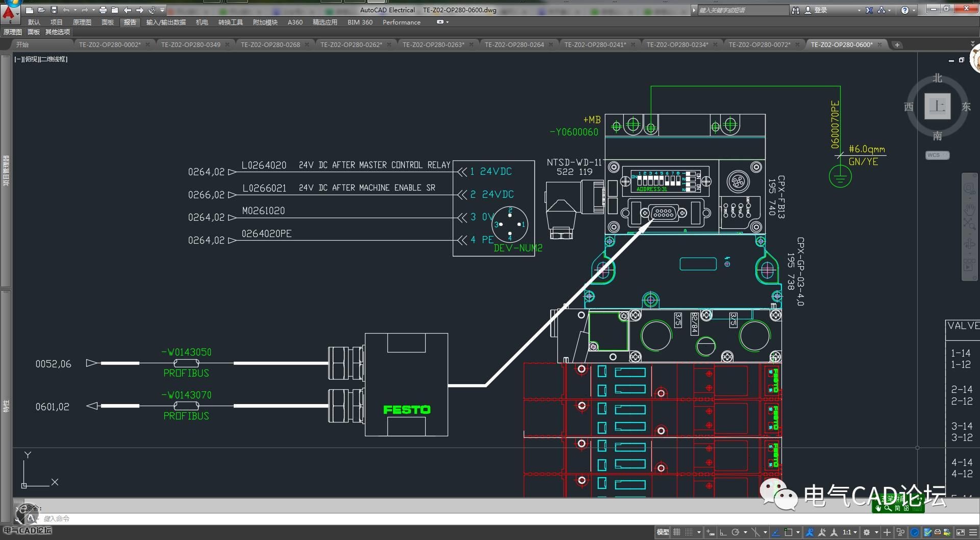
Task: Expand the quick access toolbar customize arrow
Action: (162, 10)
